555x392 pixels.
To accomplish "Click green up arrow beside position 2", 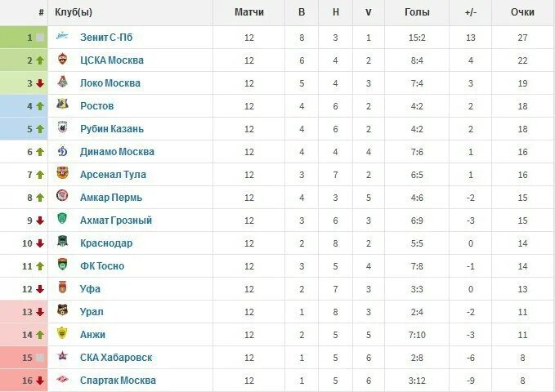I will point(40,60).
